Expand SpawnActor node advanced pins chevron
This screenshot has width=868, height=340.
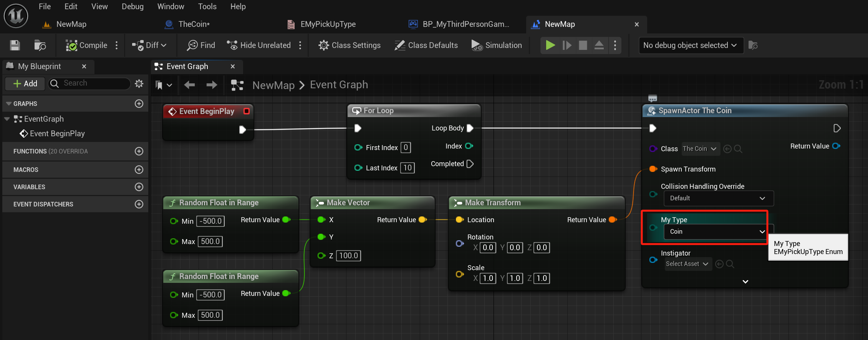click(x=745, y=282)
